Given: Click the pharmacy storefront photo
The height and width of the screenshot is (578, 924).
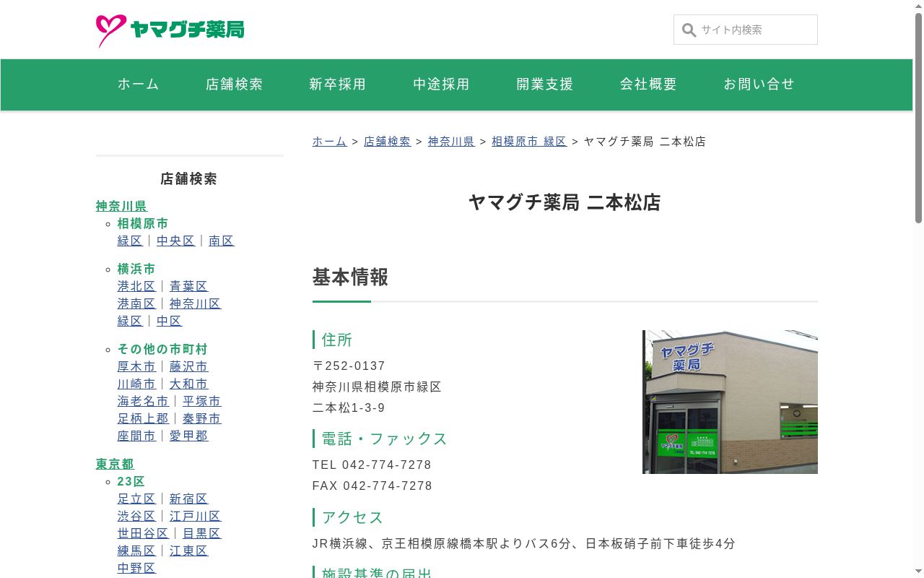Looking at the screenshot, I should click(730, 402).
